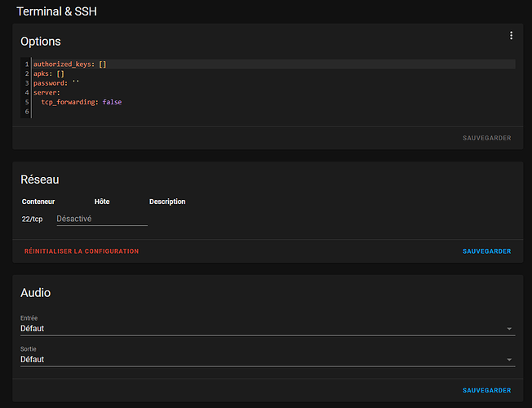Click the Terminal & SSH page title
The image size is (532, 408).
click(x=56, y=11)
